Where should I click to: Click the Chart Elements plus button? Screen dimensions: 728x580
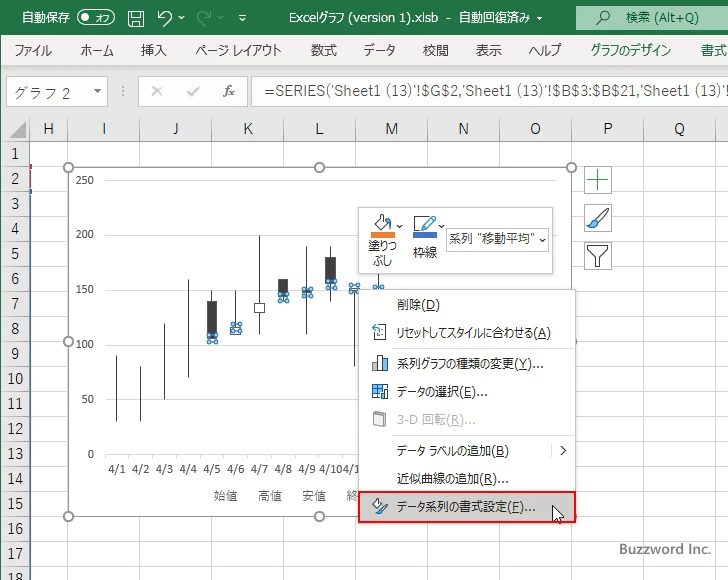[598, 180]
